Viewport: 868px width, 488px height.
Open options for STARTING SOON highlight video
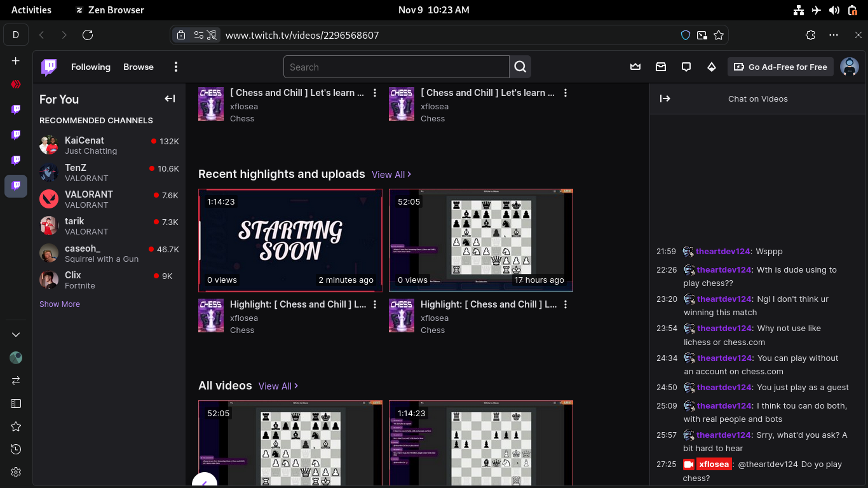coord(375,304)
